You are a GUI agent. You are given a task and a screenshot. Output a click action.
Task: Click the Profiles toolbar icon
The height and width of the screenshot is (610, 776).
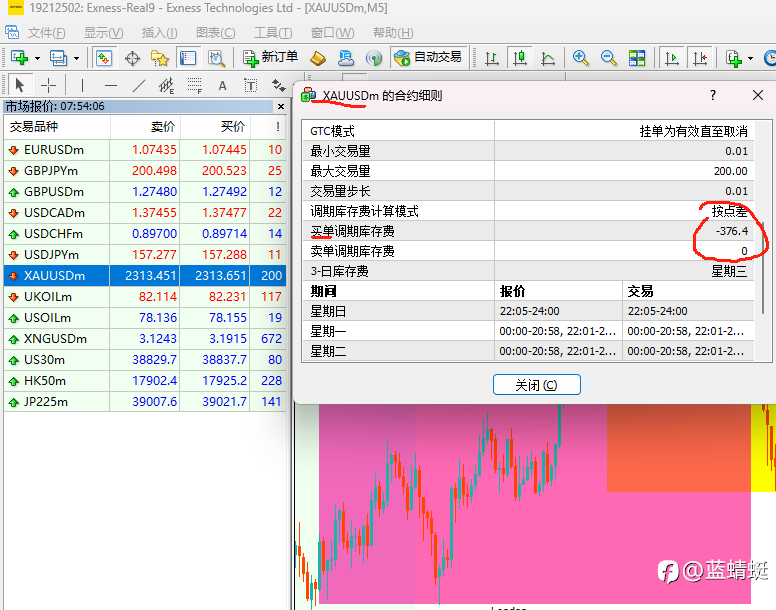(58, 58)
